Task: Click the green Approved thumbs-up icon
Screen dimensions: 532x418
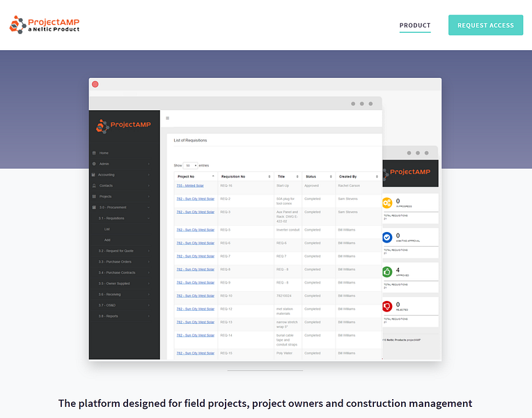Action: tap(387, 272)
